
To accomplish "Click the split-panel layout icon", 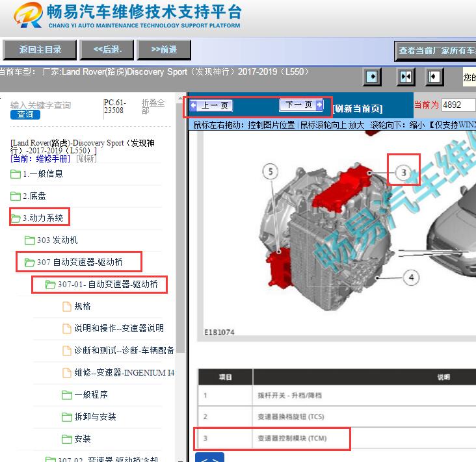I will [406, 77].
